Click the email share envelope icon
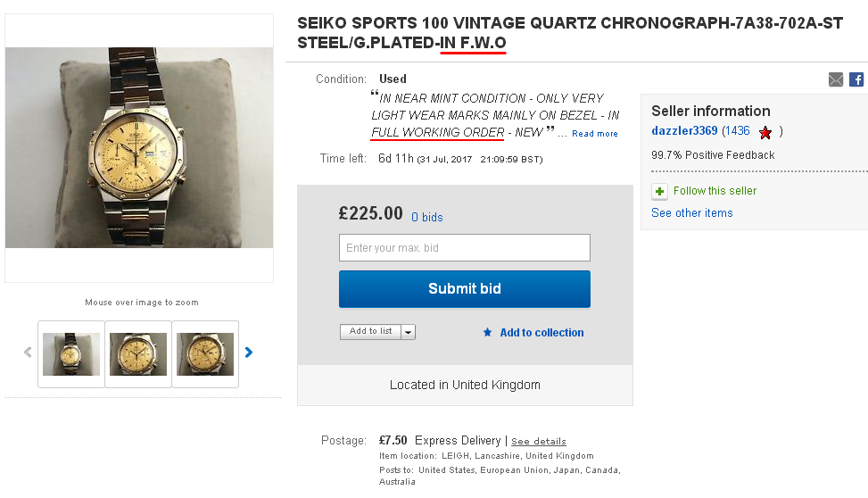Screen dimensions: 868x498 (835, 79)
